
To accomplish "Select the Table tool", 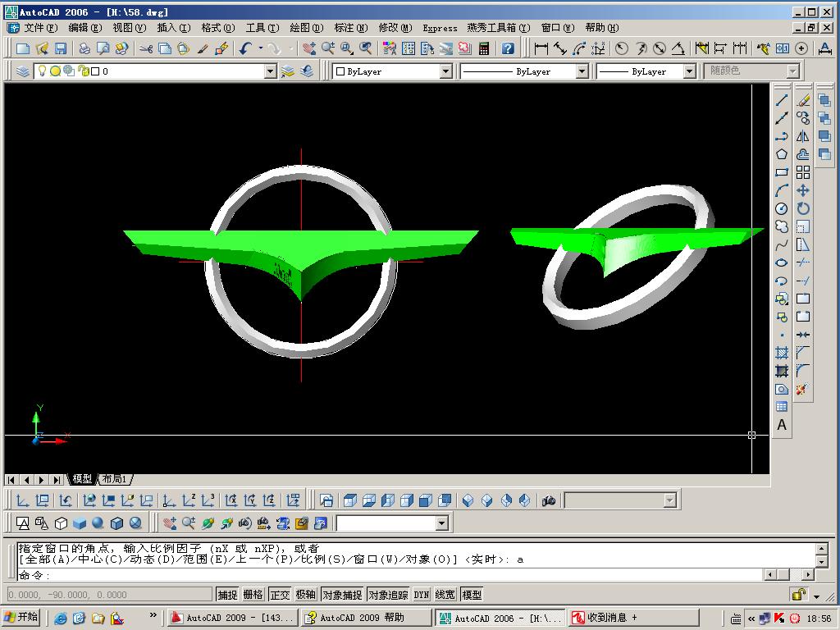I will 782,407.
